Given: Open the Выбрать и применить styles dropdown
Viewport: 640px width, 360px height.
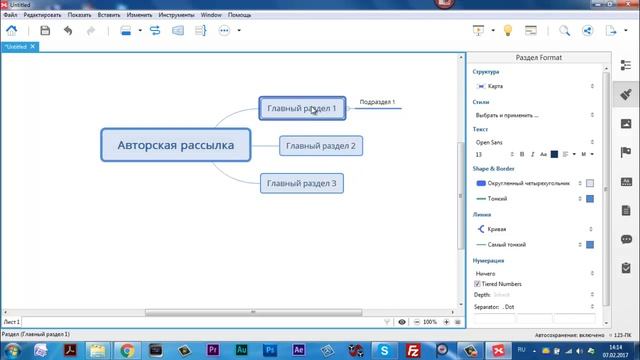Looking at the screenshot, I should [535, 115].
